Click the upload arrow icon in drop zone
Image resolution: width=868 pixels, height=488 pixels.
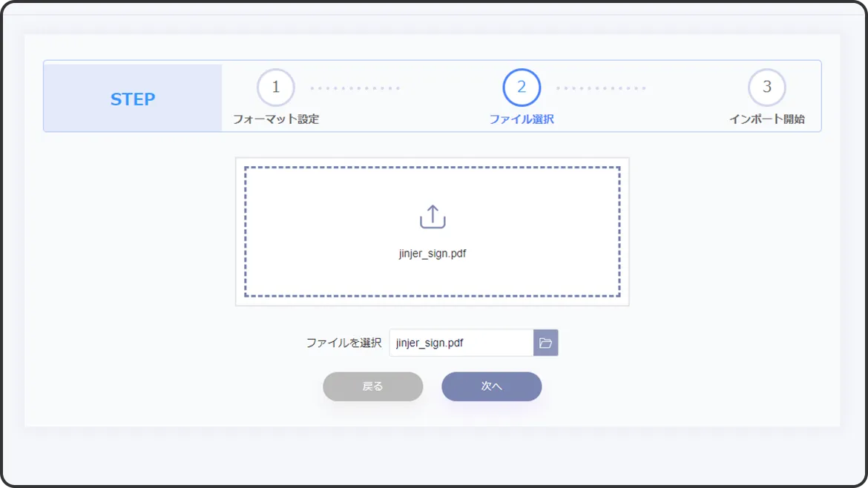point(433,217)
